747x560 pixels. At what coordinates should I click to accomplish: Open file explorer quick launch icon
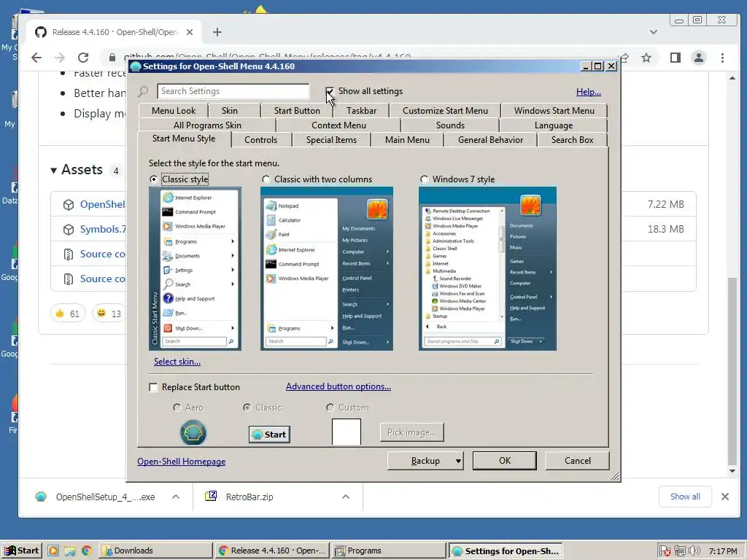(x=69, y=551)
